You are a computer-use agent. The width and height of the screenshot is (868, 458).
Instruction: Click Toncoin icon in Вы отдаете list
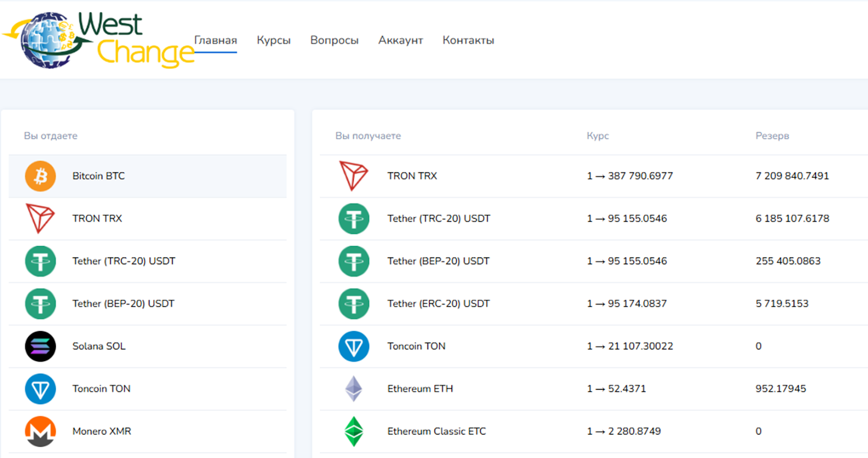(x=40, y=389)
